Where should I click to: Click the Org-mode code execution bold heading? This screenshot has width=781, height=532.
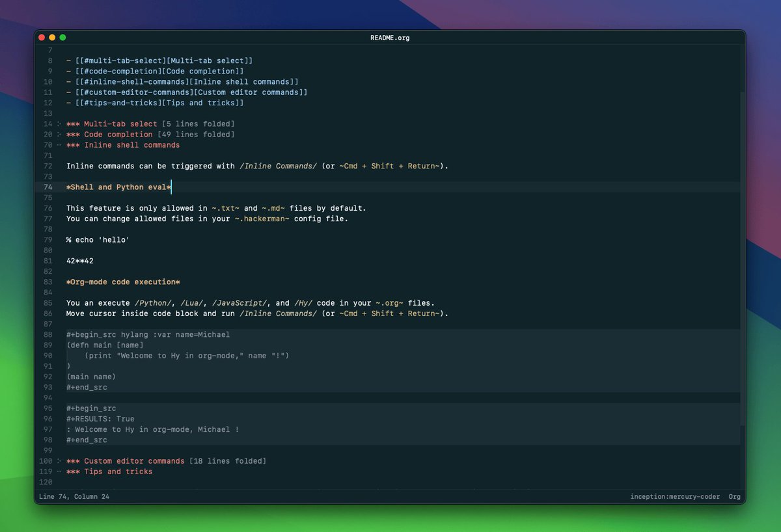coord(123,282)
